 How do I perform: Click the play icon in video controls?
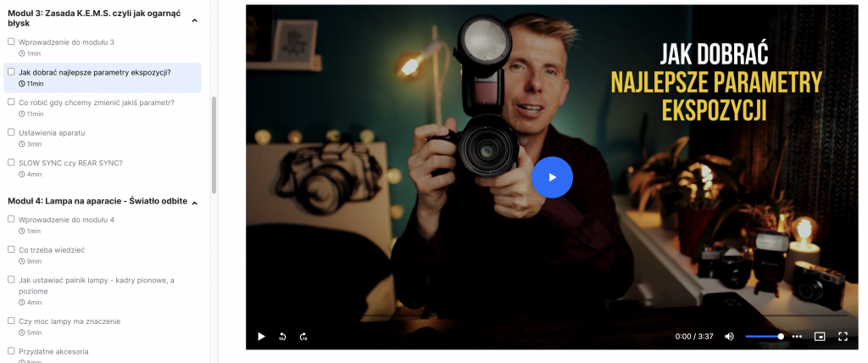261,337
